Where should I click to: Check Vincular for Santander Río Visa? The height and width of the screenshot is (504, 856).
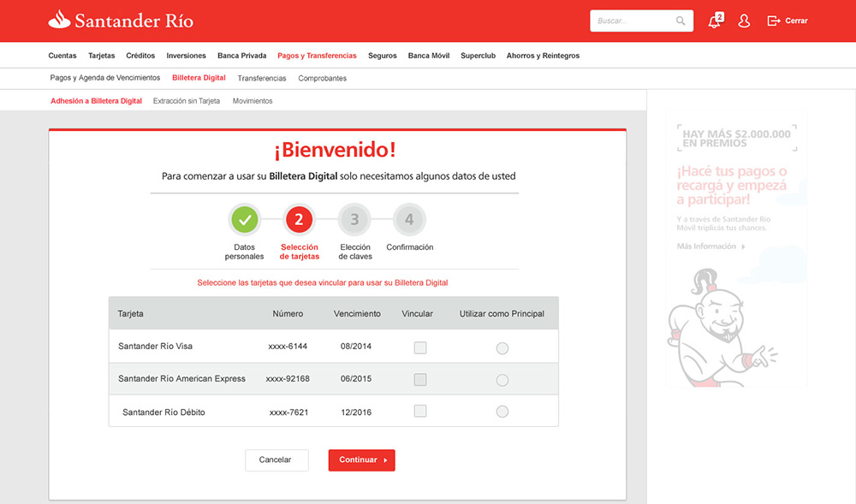point(419,347)
